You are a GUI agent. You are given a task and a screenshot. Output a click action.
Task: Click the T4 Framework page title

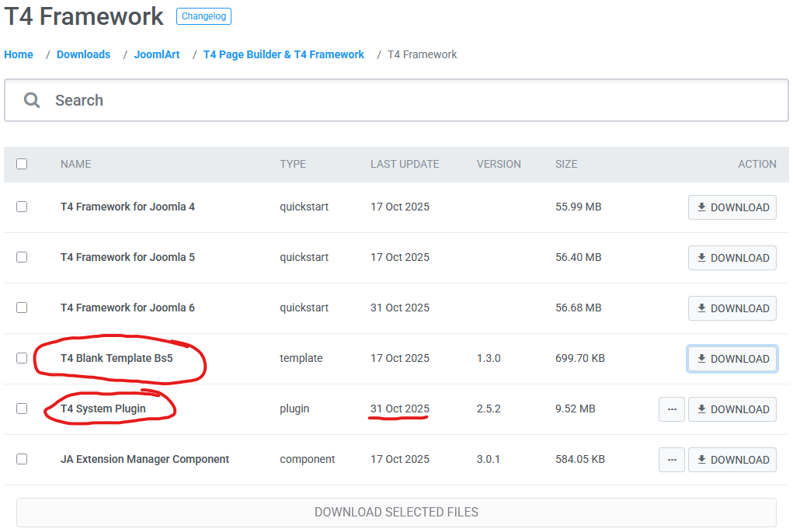84,16
